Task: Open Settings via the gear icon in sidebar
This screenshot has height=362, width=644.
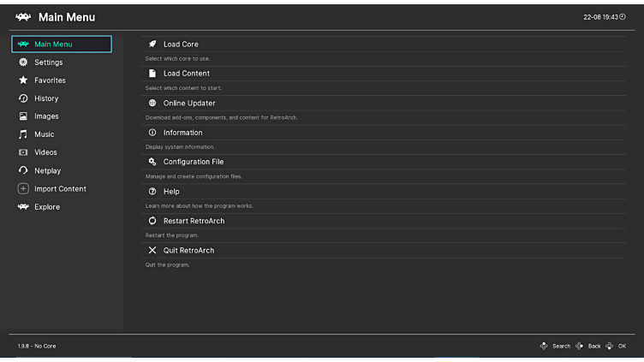Action: click(x=23, y=62)
